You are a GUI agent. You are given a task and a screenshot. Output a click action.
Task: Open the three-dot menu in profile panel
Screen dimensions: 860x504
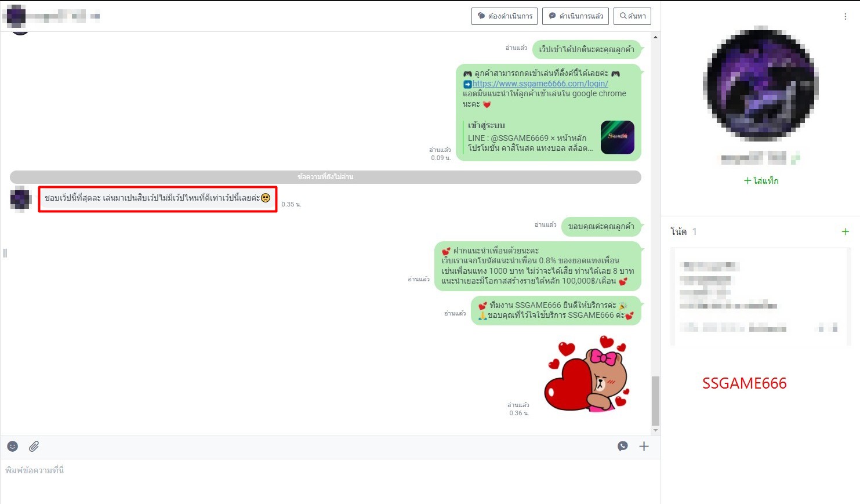click(845, 17)
